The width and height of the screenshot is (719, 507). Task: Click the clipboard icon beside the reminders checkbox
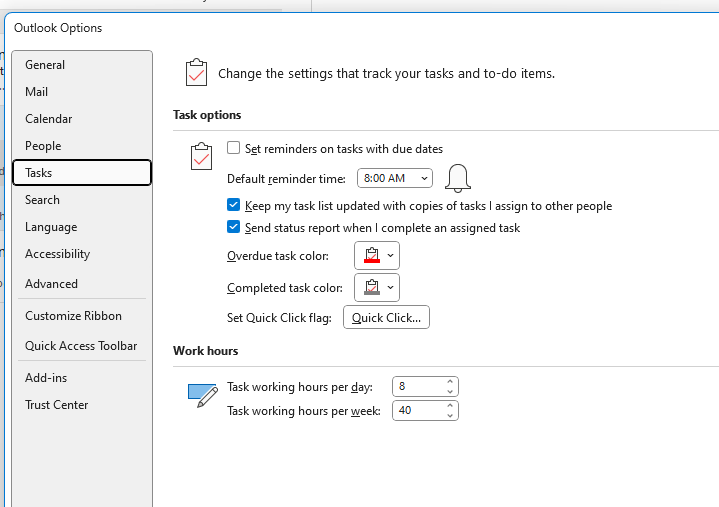coord(201,156)
